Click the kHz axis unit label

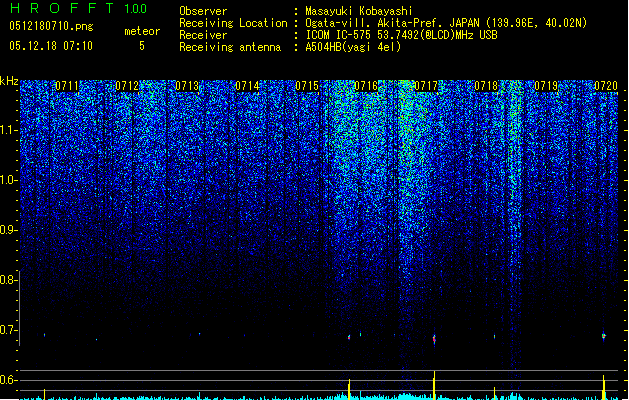click(x=9, y=81)
